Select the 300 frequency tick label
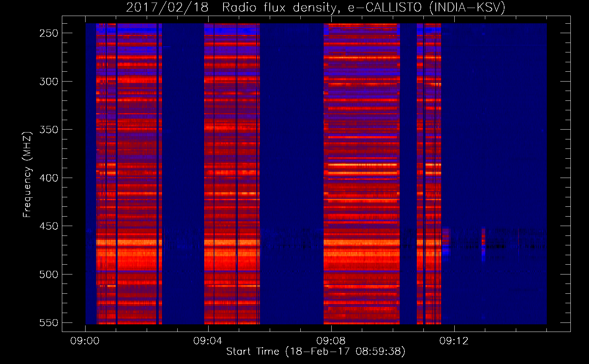This screenshot has height=364, width=589. pyautogui.click(x=49, y=82)
